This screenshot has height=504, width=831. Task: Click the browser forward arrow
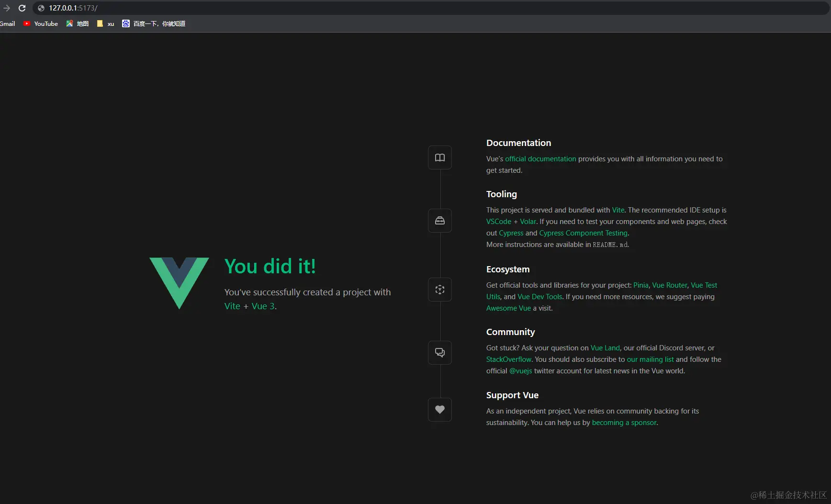click(x=7, y=8)
